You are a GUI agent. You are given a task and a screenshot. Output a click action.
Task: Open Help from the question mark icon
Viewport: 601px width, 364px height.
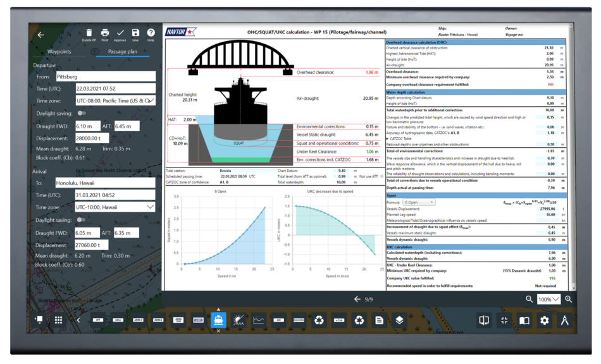(x=151, y=33)
